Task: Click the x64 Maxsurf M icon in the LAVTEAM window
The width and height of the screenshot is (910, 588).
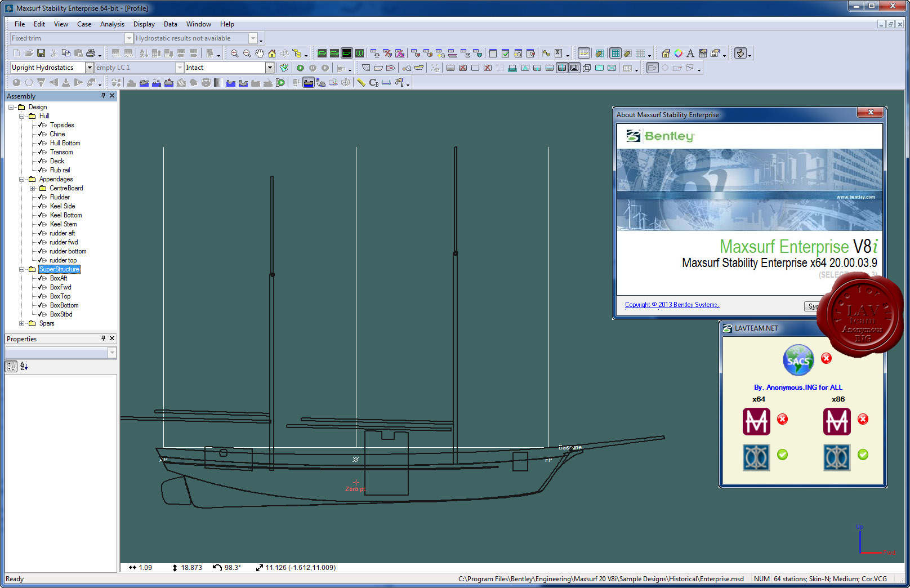Action: point(756,421)
